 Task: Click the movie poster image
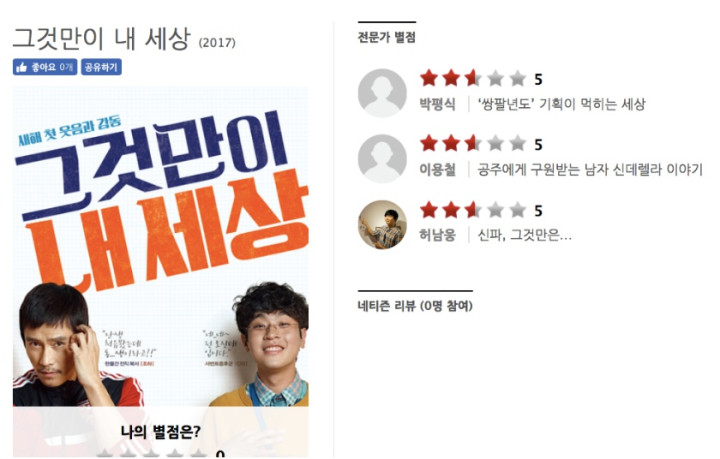(x=161, y=246)
